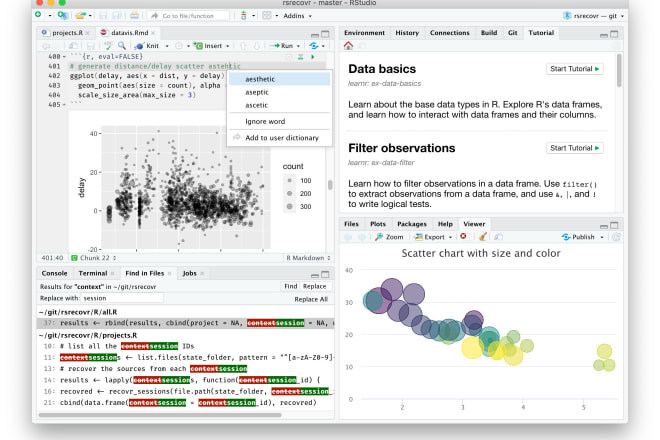
Task: Open the rsrecovr project dropdown
Action: tap(593, 16)
